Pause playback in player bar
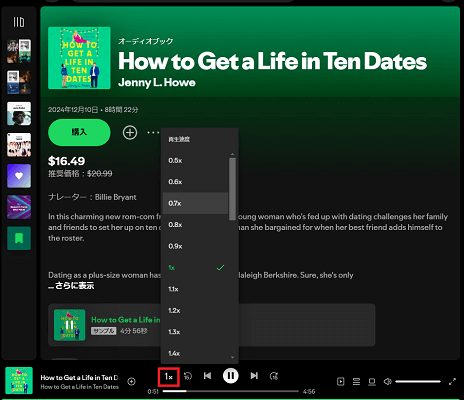The image size is (464, 400). 230,376
